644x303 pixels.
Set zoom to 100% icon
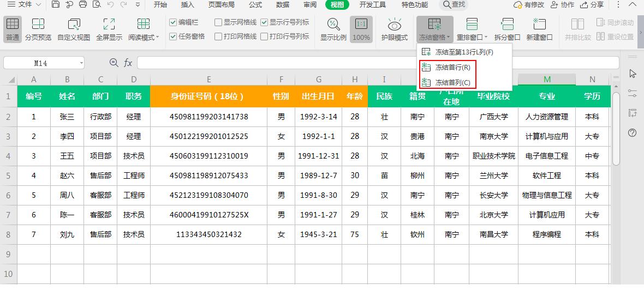361,25
